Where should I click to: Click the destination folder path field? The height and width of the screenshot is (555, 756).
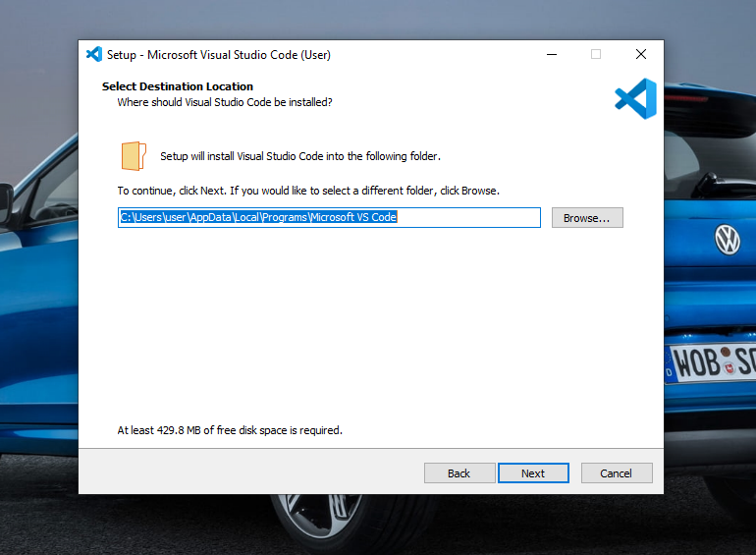coord(329,217)
